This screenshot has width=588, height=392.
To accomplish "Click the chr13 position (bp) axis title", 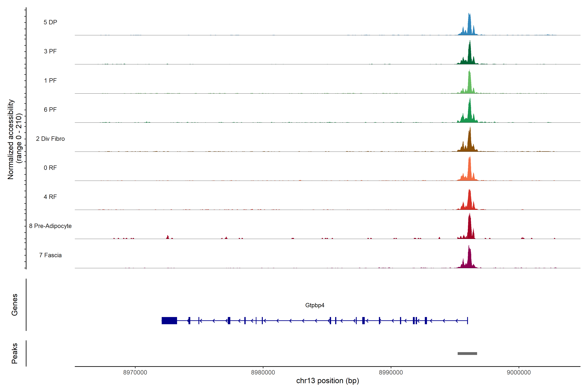I will coord(327,381).
